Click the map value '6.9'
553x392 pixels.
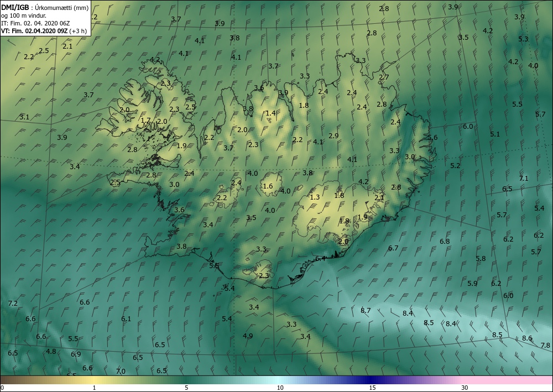pyautogui.click(x=76, y=354)
